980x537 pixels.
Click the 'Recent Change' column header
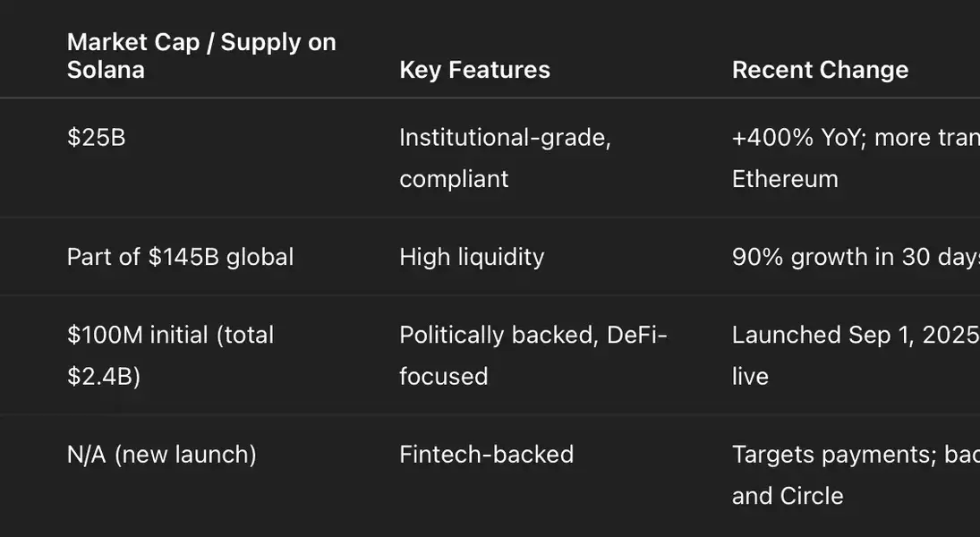pos(820,70)
